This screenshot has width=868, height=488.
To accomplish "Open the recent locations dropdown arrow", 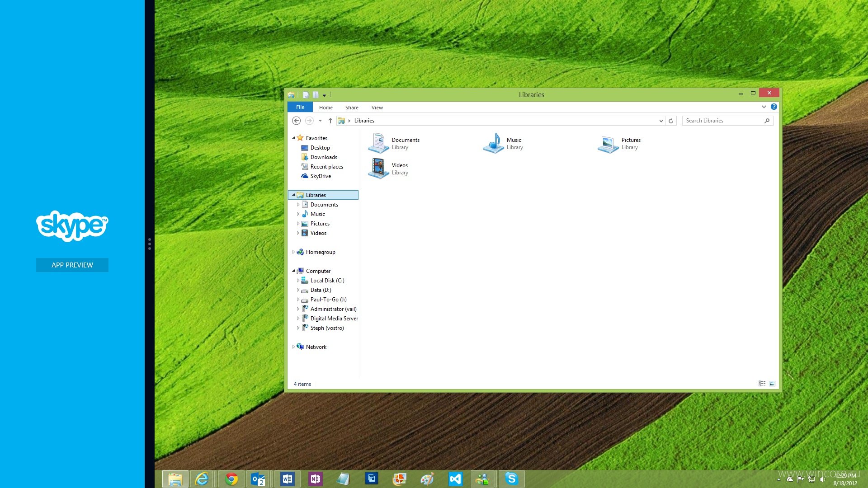I will pyautogui.click(x=320, y=121).
